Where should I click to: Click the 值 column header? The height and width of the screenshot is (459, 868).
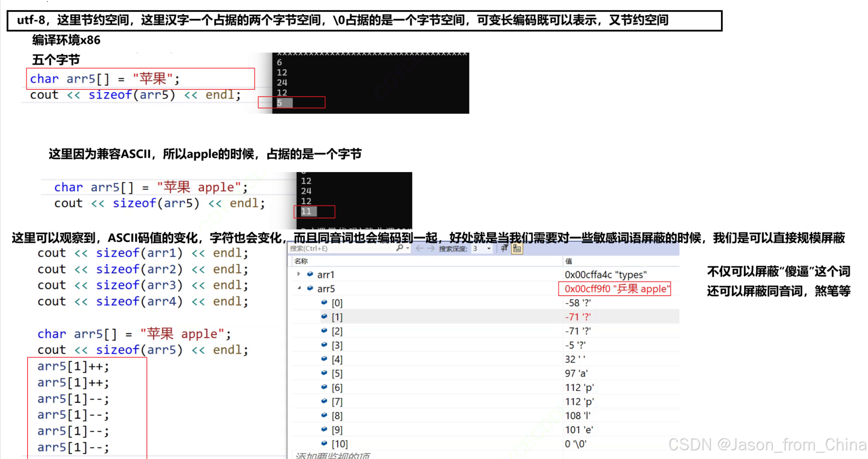click(x=569, y=261)
